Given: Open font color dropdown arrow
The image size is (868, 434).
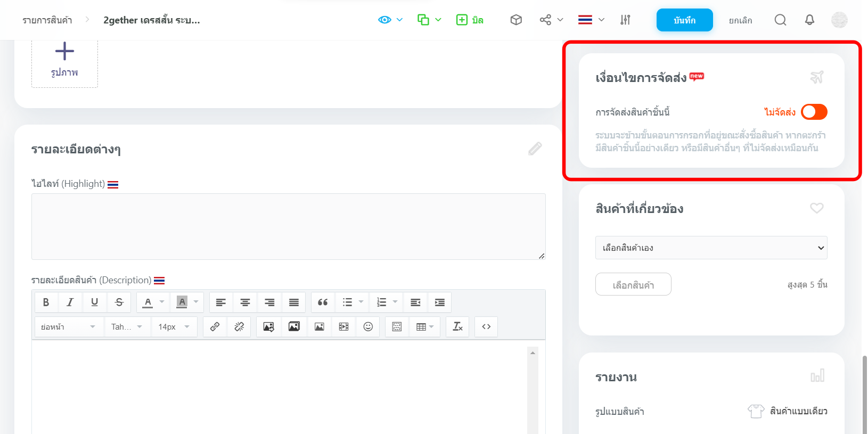Looking at the screenshot, I should click(162, 302).
